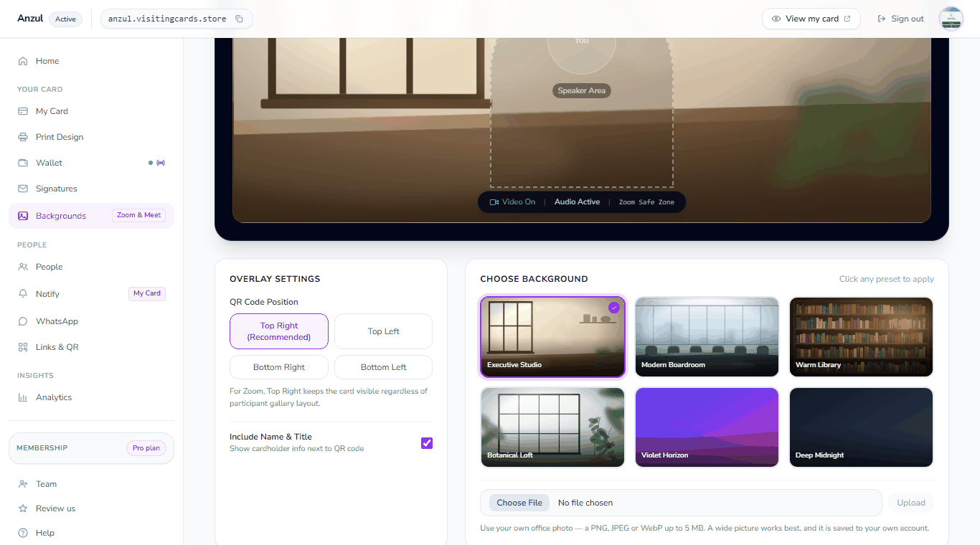Go to the Print Design menu label
980x545 pixels.
(60, 137)
